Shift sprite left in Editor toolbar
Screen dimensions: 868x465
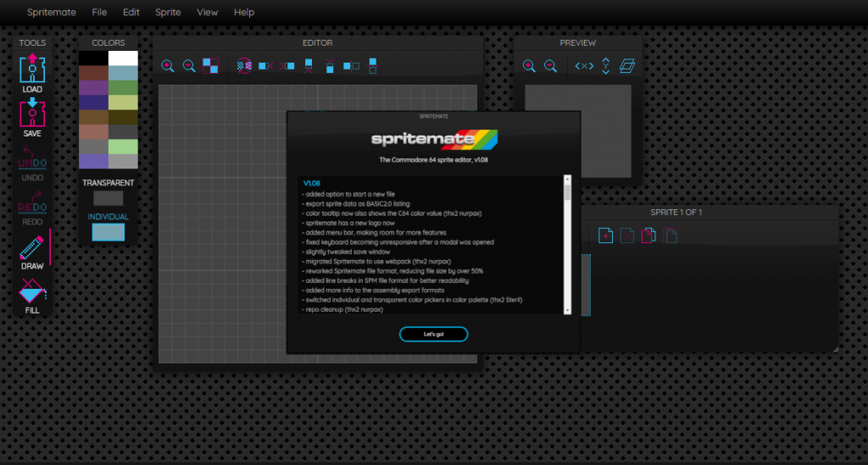click(265, 66)
